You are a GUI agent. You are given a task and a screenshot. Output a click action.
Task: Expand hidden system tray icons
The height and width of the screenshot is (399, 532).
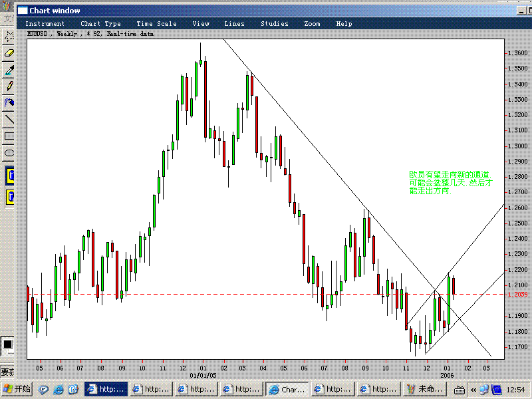click(x=473, y=390)
